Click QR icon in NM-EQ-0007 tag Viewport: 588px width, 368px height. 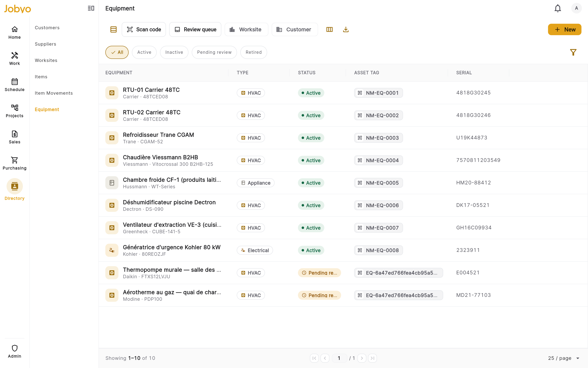click(360, 228)
